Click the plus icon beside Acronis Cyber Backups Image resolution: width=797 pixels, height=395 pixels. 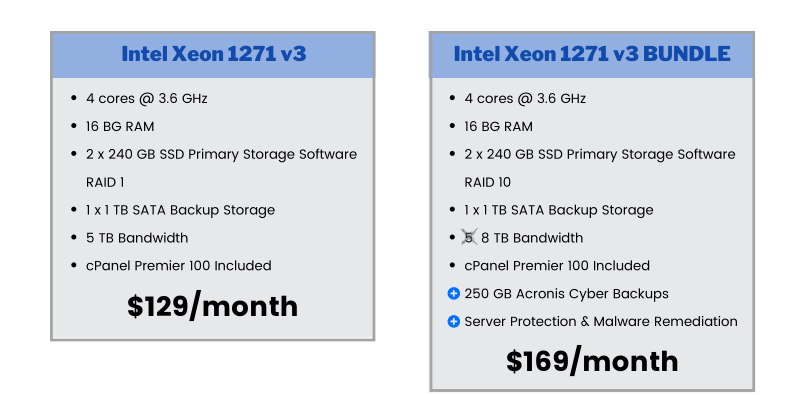[453, 294]
